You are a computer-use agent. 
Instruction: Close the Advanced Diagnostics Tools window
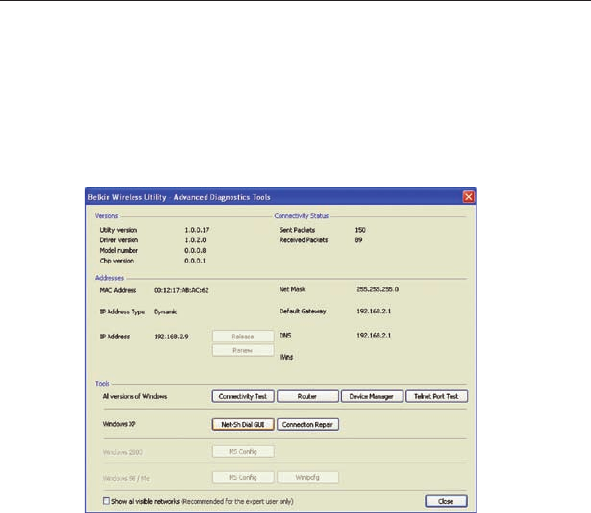coord(469,197)
